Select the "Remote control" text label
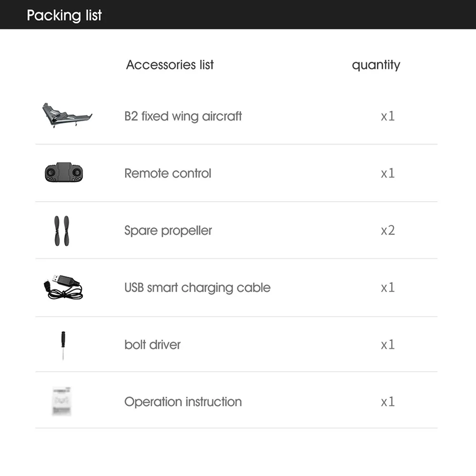The image size is (476, 476). coord(167,173)
